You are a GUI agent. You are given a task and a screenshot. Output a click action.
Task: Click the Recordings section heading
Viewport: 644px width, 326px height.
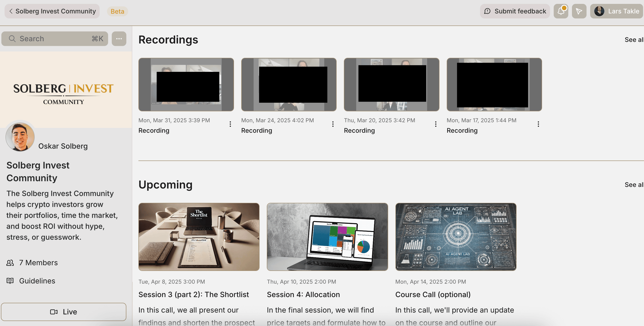tap(168, 40)
